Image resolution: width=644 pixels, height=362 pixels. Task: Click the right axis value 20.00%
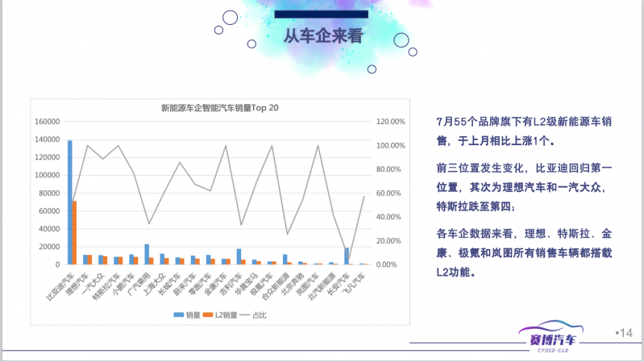pyautogui.click(x=388, y=241)
